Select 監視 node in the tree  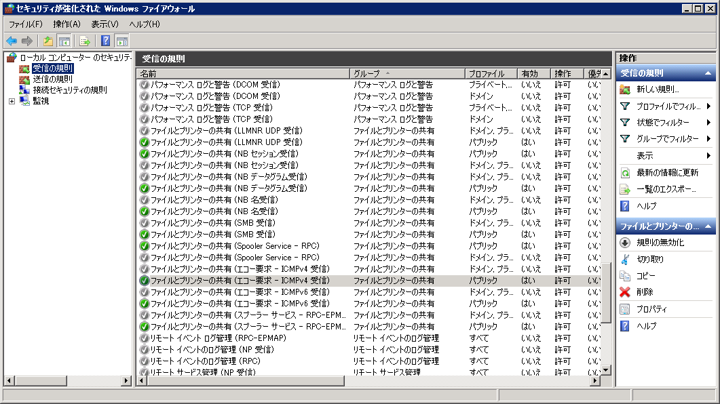tap(41, 101)
